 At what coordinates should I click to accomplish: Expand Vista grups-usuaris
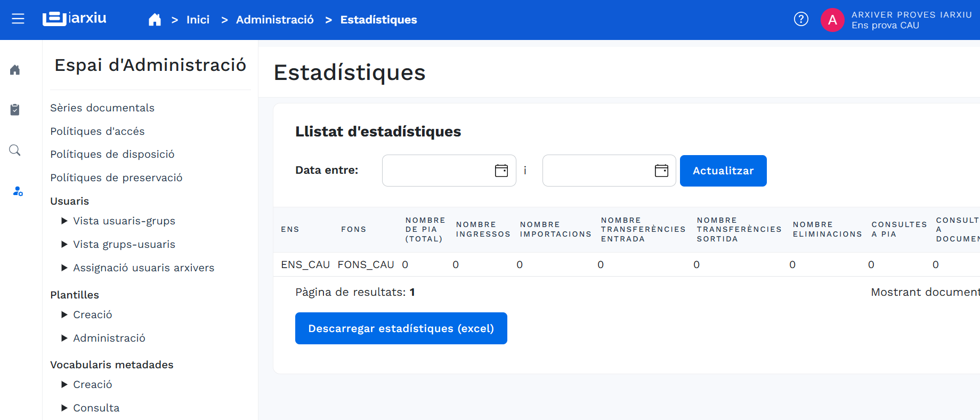[118, 244]
